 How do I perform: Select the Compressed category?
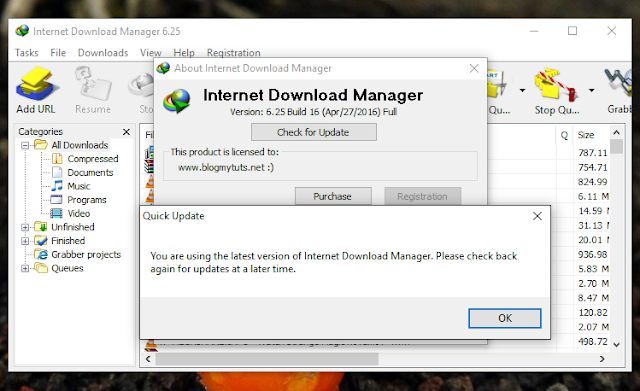click(93, 159)
